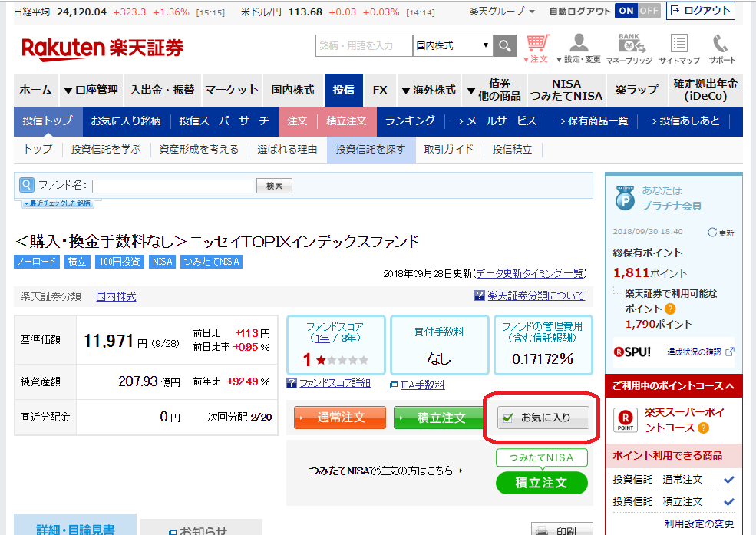Open the 国内株式 search category dropdown
Image resolution: width=756 pixels, height=535 pixels.
pos(452,46)
